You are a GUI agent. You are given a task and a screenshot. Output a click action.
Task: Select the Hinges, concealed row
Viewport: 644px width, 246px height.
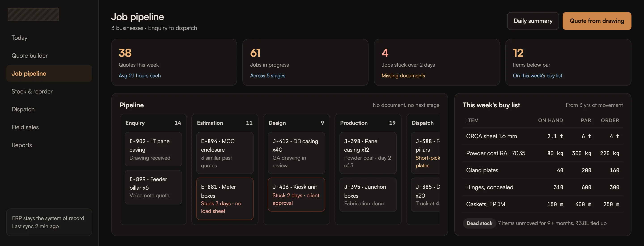tap(542, 187)
